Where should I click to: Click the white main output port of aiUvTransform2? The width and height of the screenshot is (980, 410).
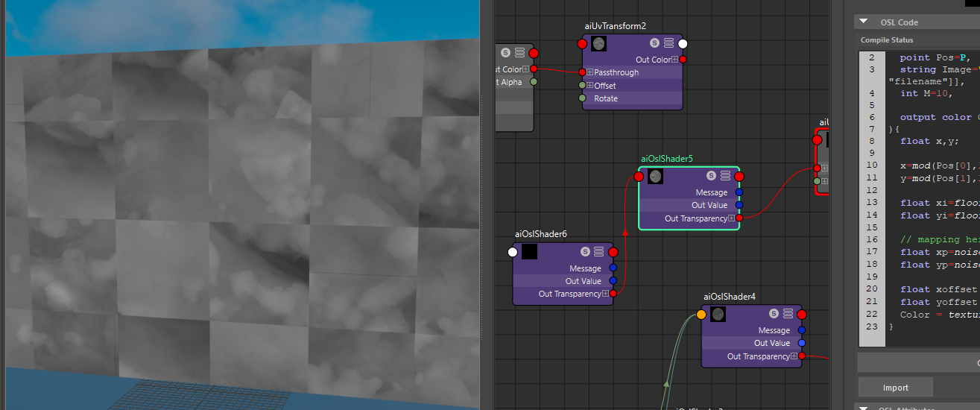(683, 43)
